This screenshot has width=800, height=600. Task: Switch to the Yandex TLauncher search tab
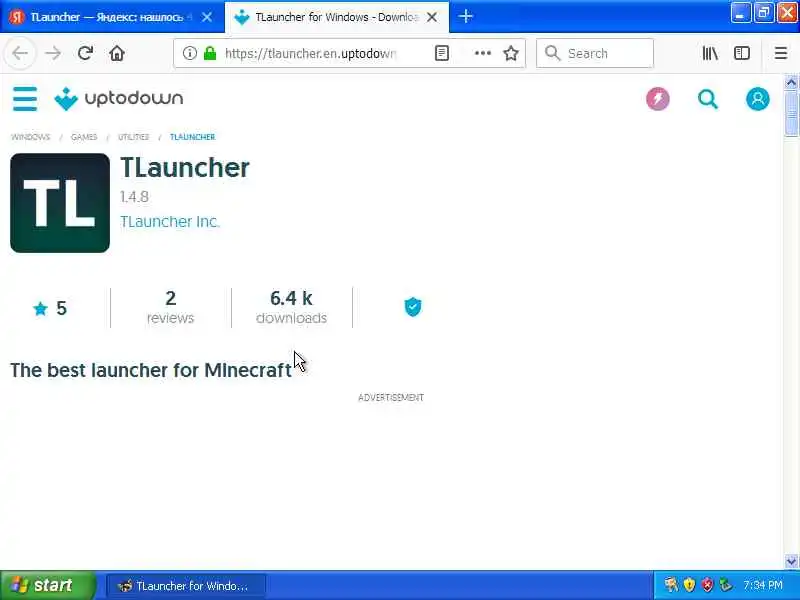(x=105, y=17)
